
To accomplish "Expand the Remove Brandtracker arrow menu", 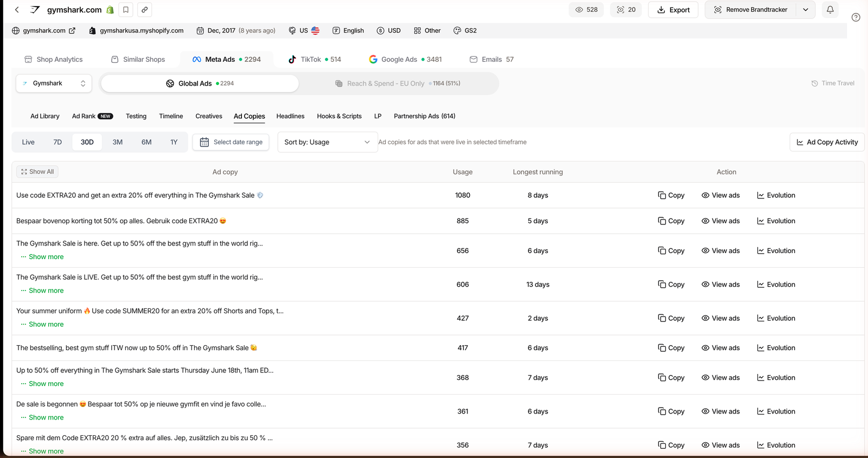I will click(x=806, y=10).
